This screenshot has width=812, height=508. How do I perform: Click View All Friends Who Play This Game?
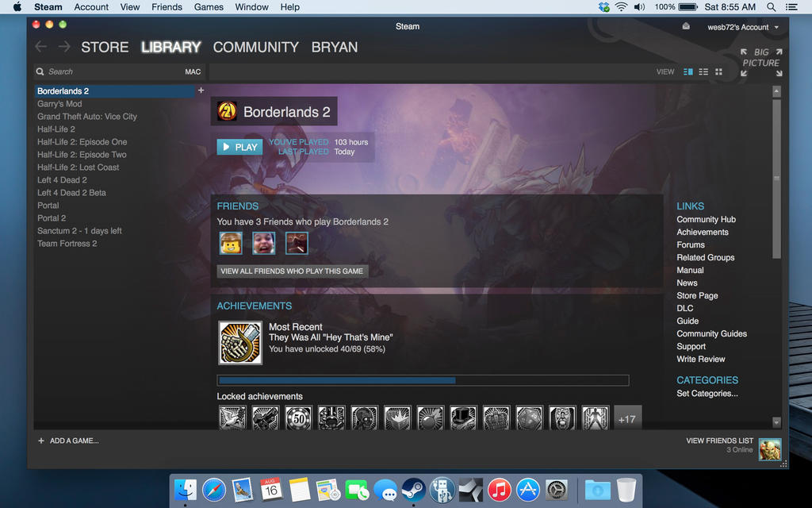tap(292, 271)
